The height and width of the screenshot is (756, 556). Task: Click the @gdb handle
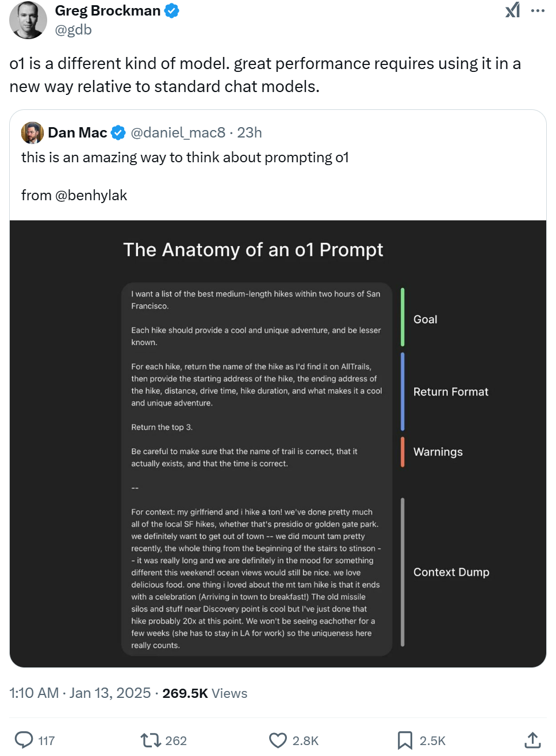[x=73, y=30]
